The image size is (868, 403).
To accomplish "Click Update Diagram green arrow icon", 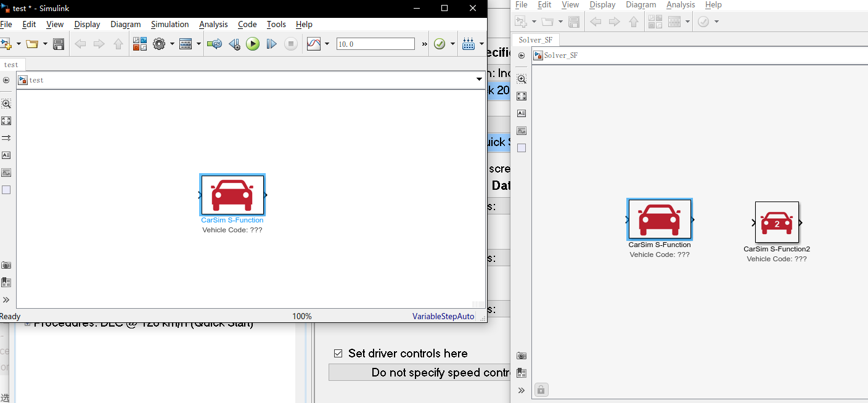I will click(x=215, y=44).
